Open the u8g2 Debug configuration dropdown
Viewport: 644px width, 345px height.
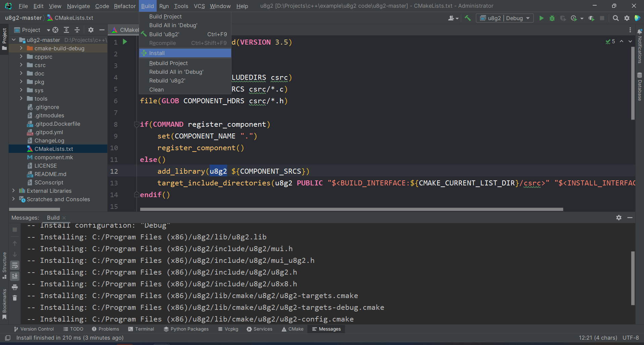pyautogui.click(x=504, y=18)
